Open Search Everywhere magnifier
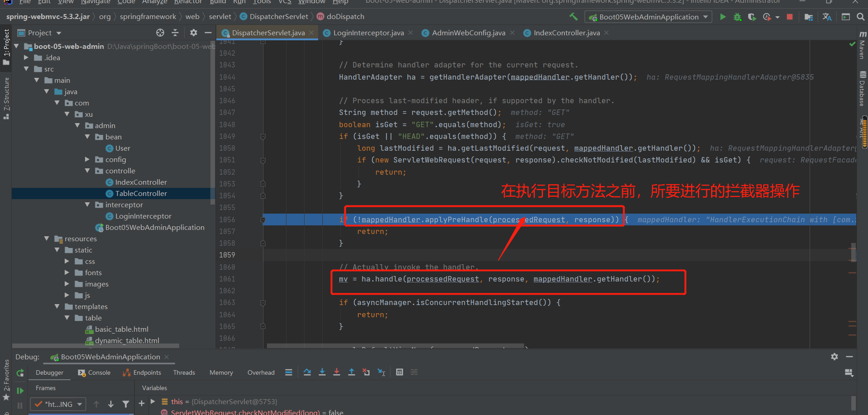 pyautogui.click(x=860, y=17)
